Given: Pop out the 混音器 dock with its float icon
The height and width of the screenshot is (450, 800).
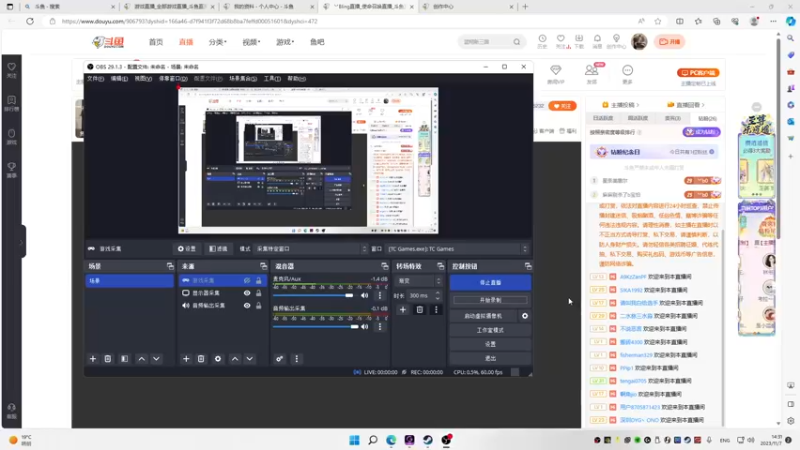Looking at the screenshot, I should (x=385, y=266).
